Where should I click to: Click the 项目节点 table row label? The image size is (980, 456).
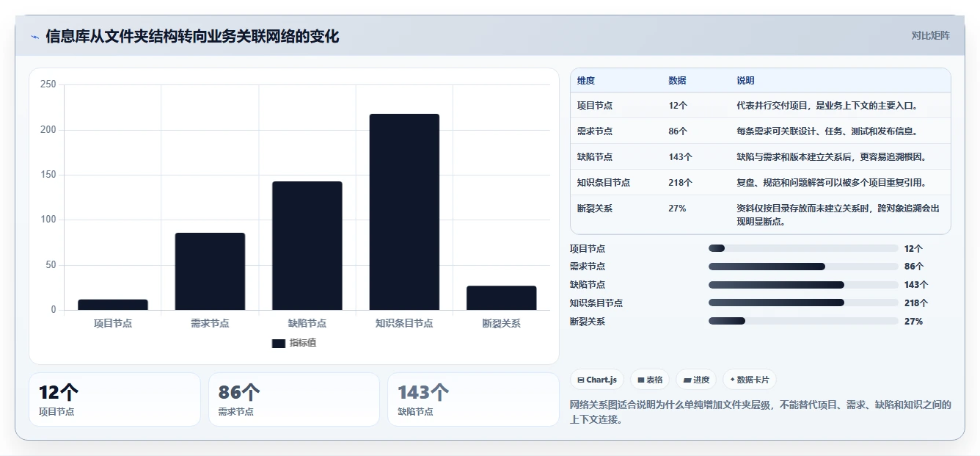(x=595, y=106)
